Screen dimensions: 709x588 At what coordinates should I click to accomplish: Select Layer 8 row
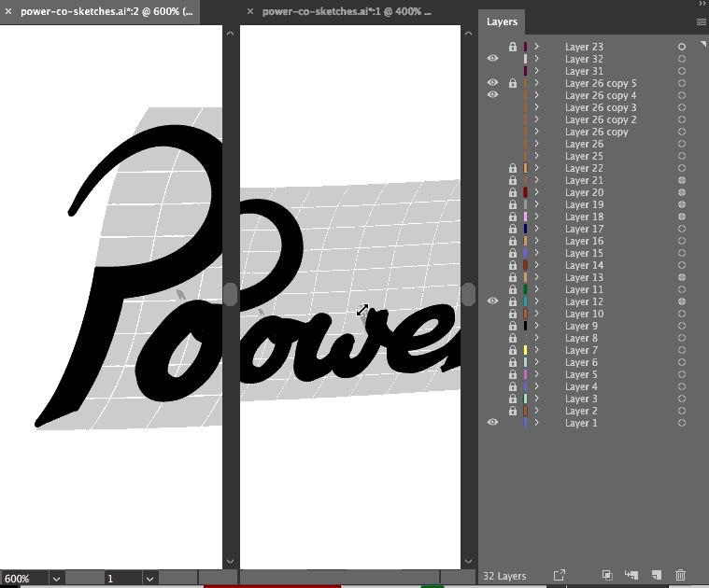click(592, 338)
